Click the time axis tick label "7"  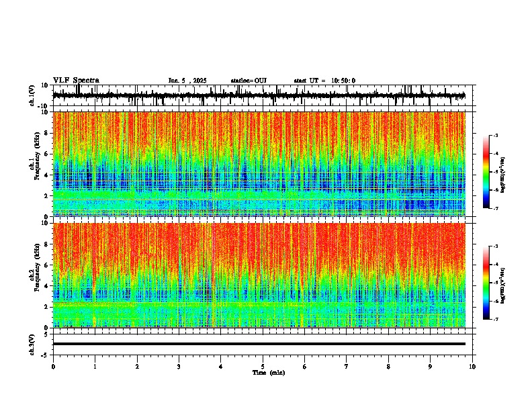pos(347,367)
